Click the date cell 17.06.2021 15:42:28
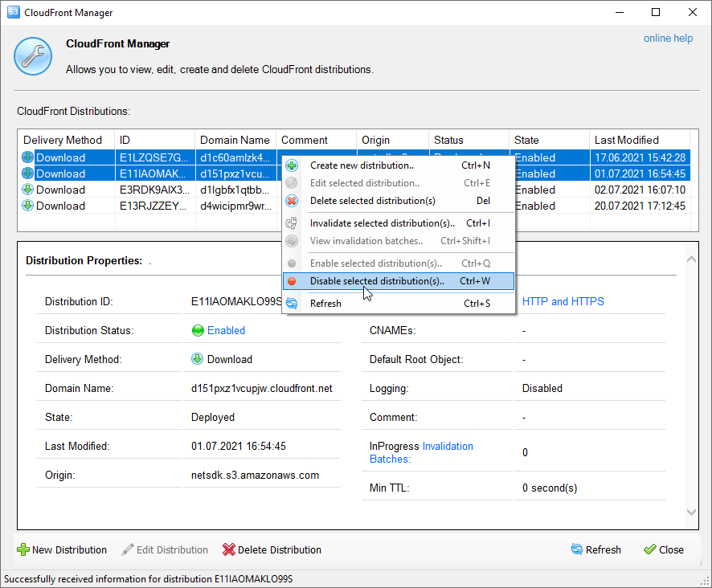Viewport: 712px width, 588px height. tap(640, 157)
